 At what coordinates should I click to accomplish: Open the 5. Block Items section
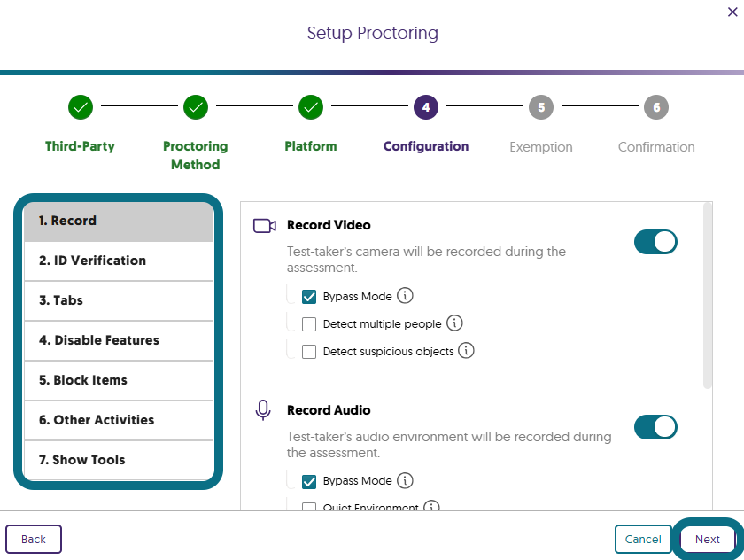[119, 380]
